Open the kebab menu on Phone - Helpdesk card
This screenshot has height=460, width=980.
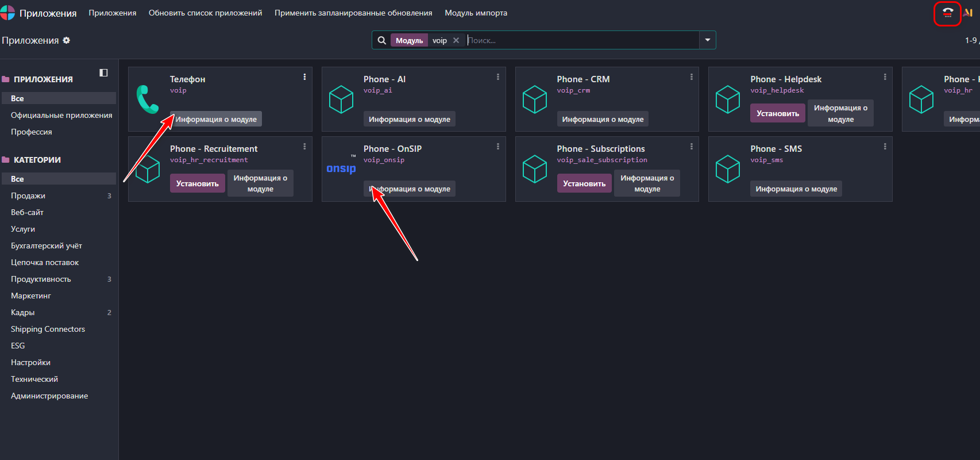click(885, 77)
